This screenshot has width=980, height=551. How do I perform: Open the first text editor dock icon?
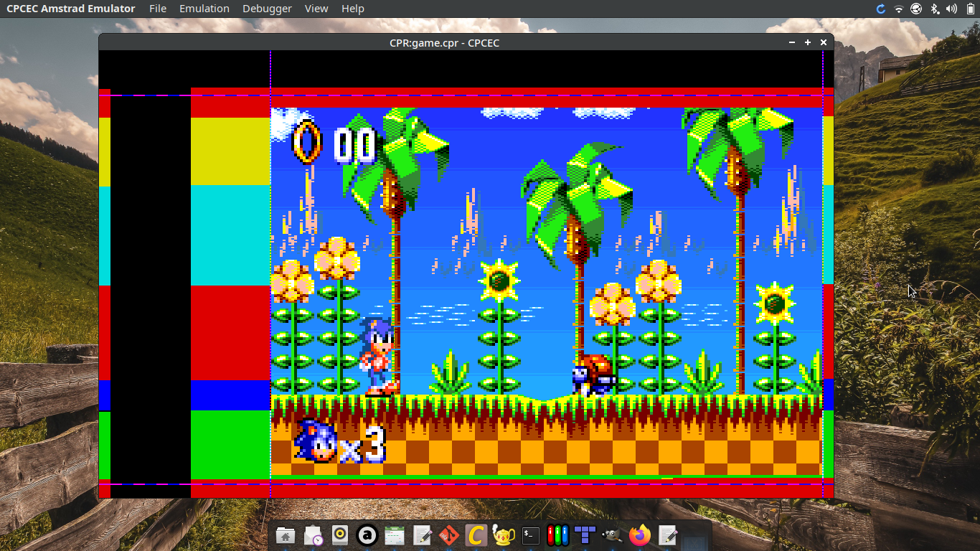click(422, 535)
